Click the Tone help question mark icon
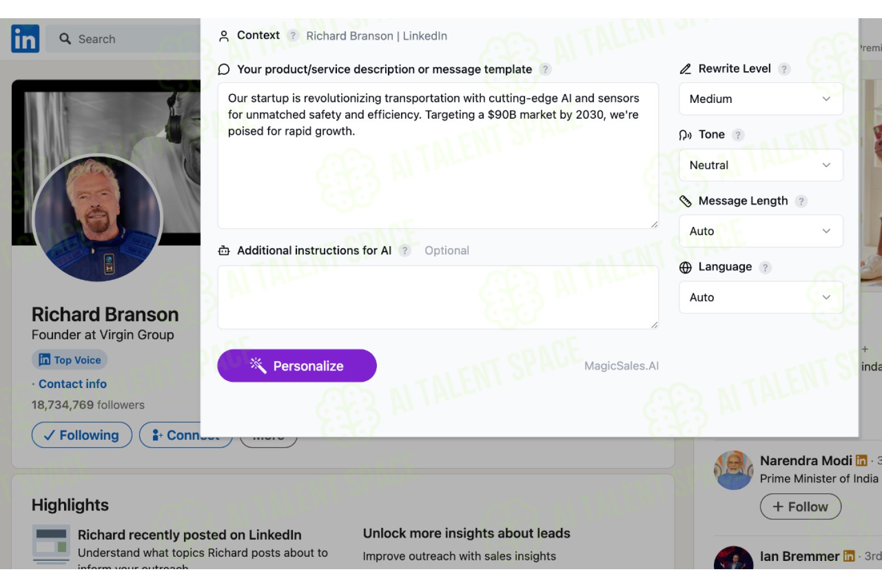882x588 pixels. (x=738, y=135)
